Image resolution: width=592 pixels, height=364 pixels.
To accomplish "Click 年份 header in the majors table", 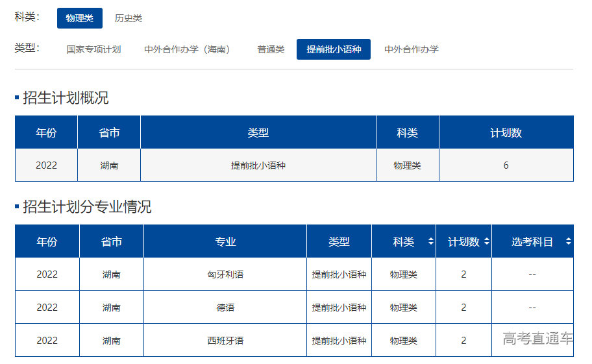I will 47,241.
